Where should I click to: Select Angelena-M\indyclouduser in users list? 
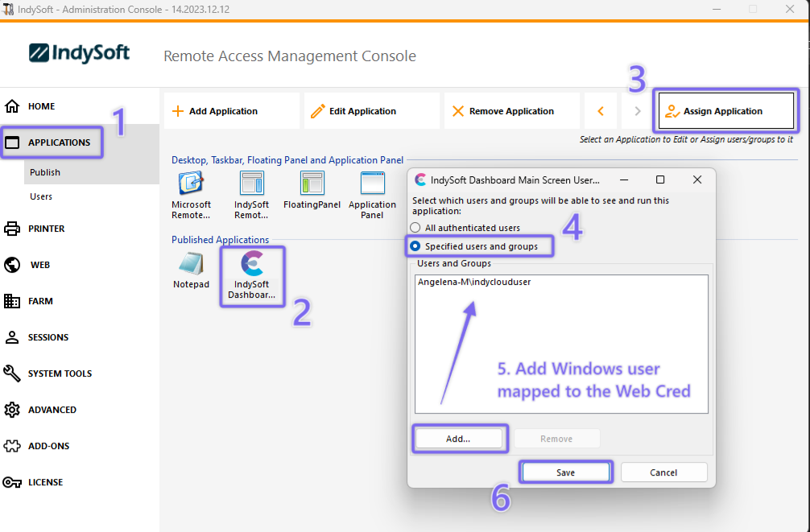click(474, 282)
